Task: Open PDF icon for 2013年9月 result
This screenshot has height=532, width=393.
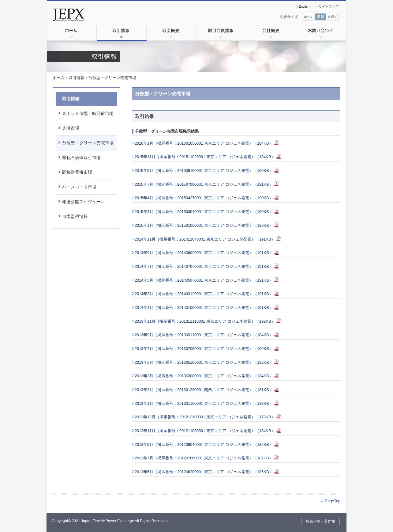Action: (x=277, y=334)
